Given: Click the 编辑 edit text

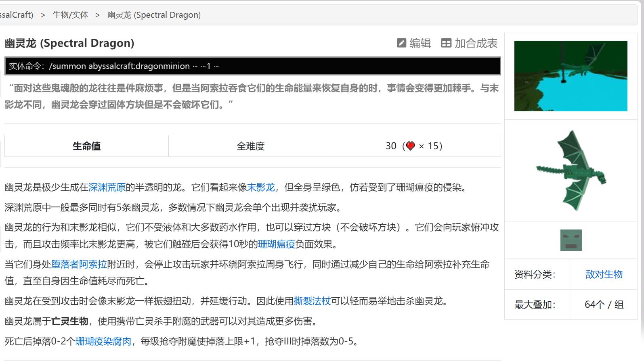Looking at the screenshot, I should point(420,43).
